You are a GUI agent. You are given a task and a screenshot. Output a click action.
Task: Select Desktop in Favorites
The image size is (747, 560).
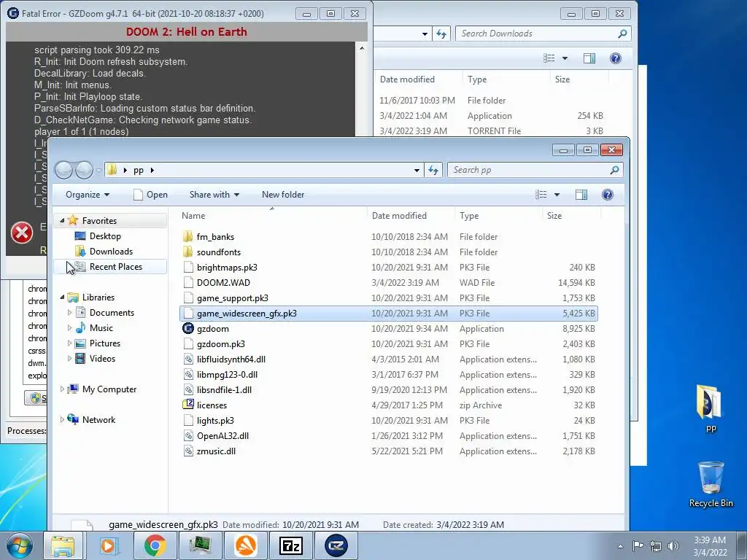105,236
